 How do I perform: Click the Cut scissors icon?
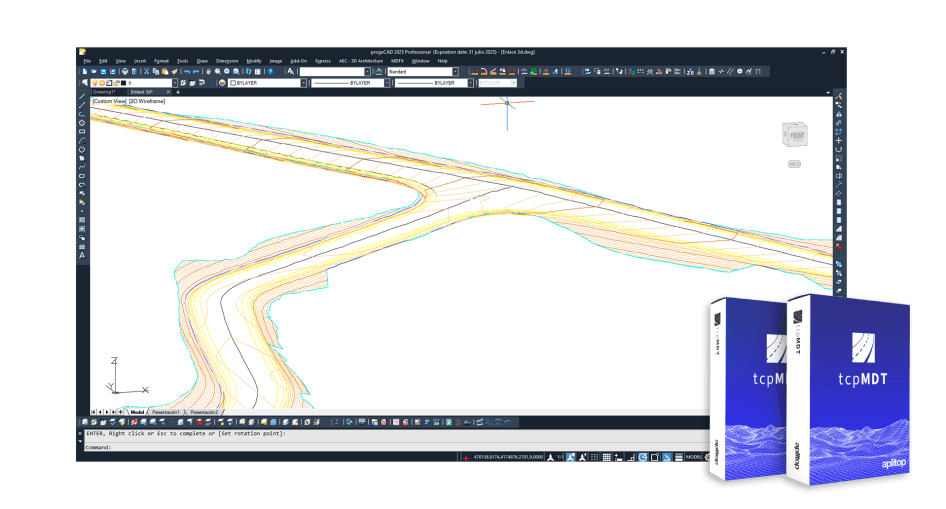146,72
